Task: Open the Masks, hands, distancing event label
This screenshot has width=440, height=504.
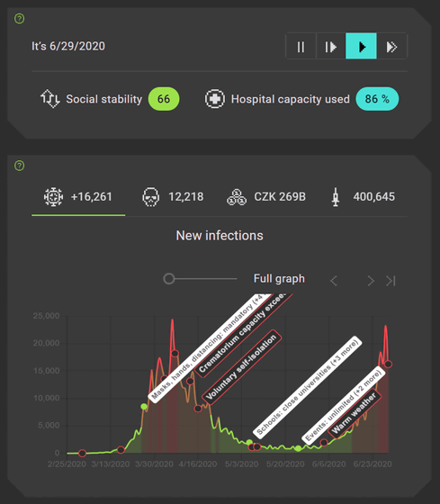Action: click(211, 347)
